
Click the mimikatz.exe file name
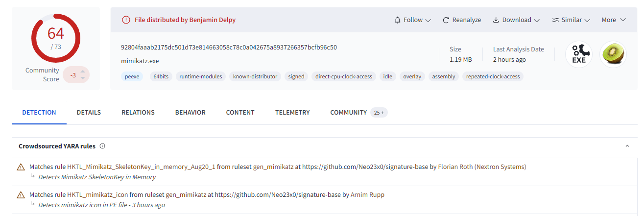point(140,61)
